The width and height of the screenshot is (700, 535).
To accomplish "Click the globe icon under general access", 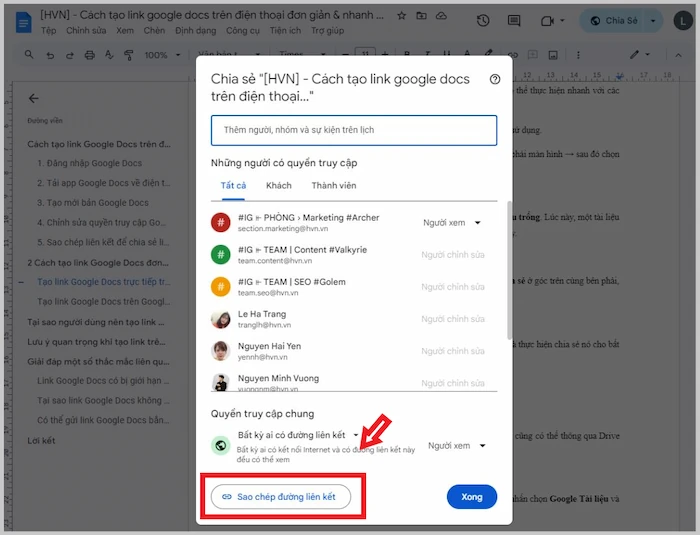I will tap(221, 445).
